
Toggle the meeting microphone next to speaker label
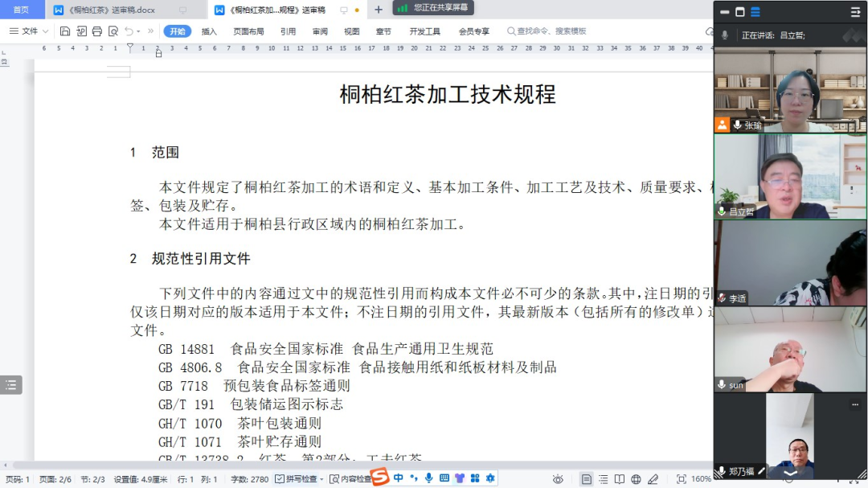point(725,35)
